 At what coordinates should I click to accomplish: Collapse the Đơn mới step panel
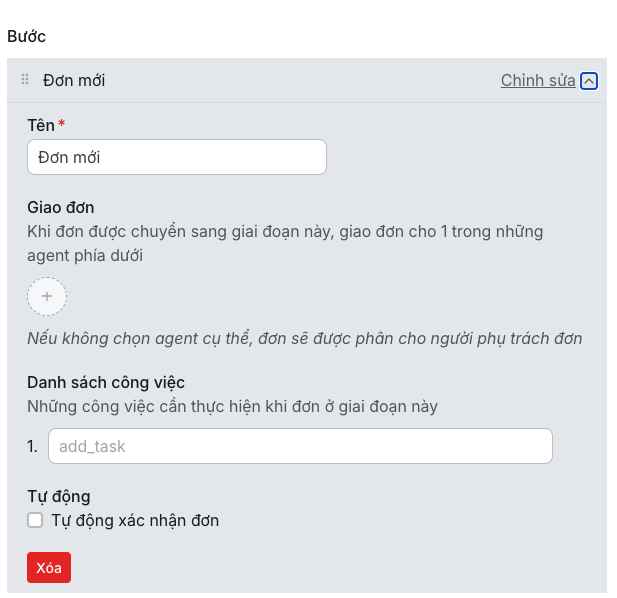tap(589, 81)
